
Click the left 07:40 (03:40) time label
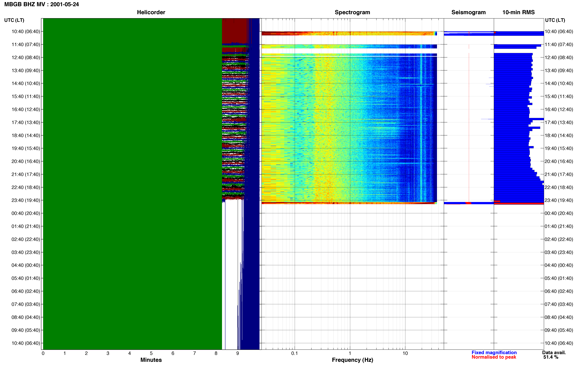[x=26, y=304]
